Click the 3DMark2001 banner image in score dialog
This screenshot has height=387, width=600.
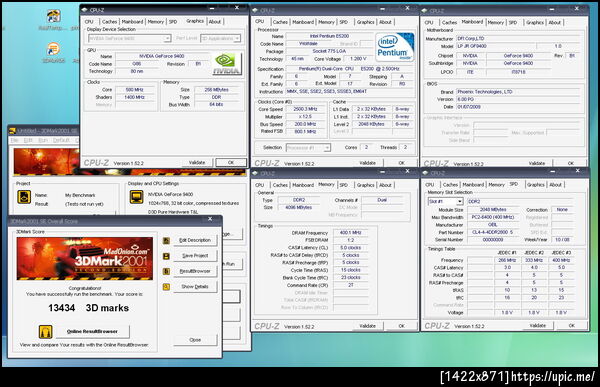tap(85, 259)
